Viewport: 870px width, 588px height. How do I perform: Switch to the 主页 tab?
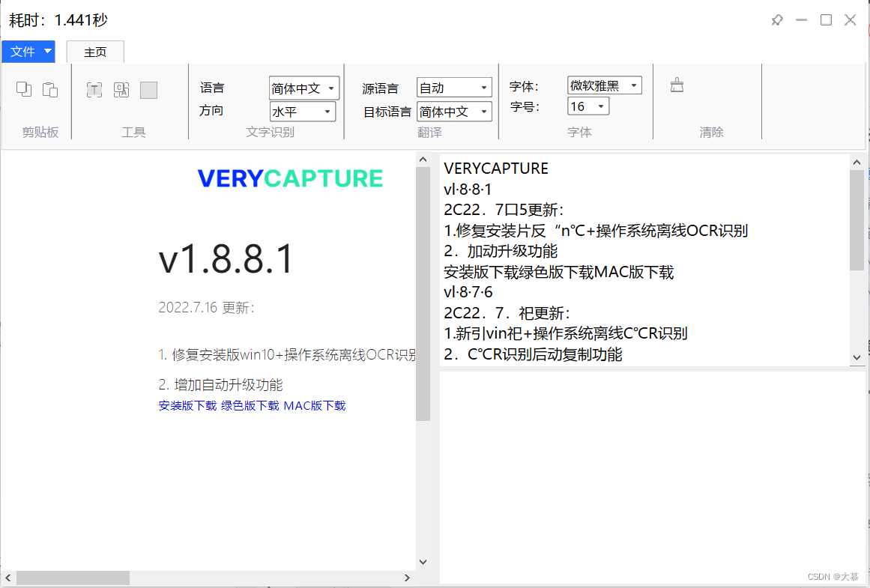(x=95, y=52)
